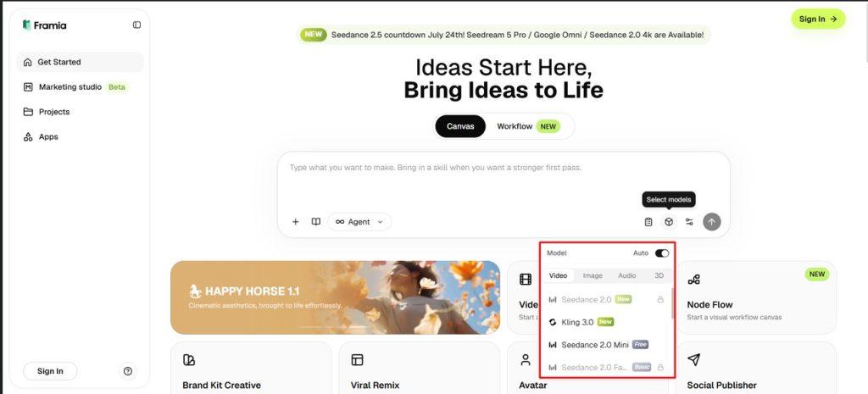Click the plus attach icon in prompt box

296,222
